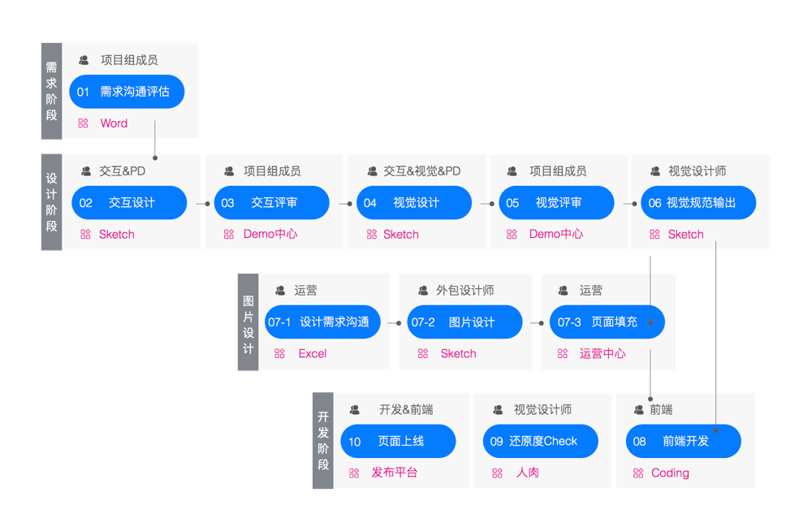
Task: Click the grid icon next to Excel
Action: pos(280,354)
